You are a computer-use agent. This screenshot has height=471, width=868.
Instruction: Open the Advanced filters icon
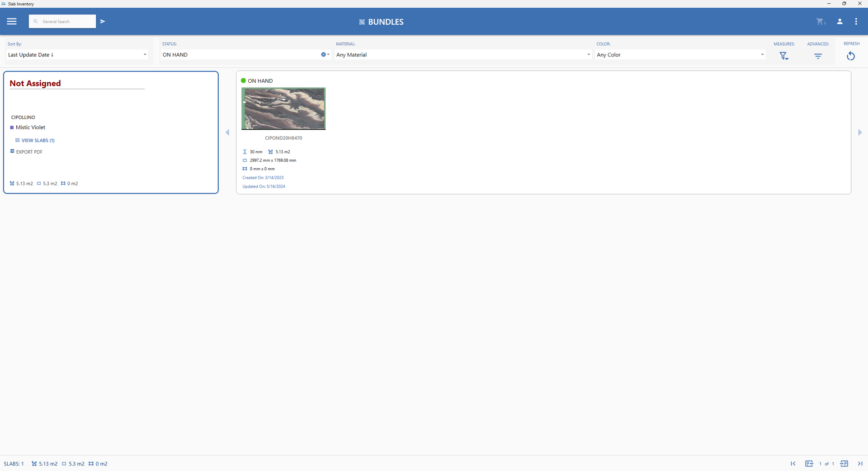pyautogui.click(x=818, y=56)
